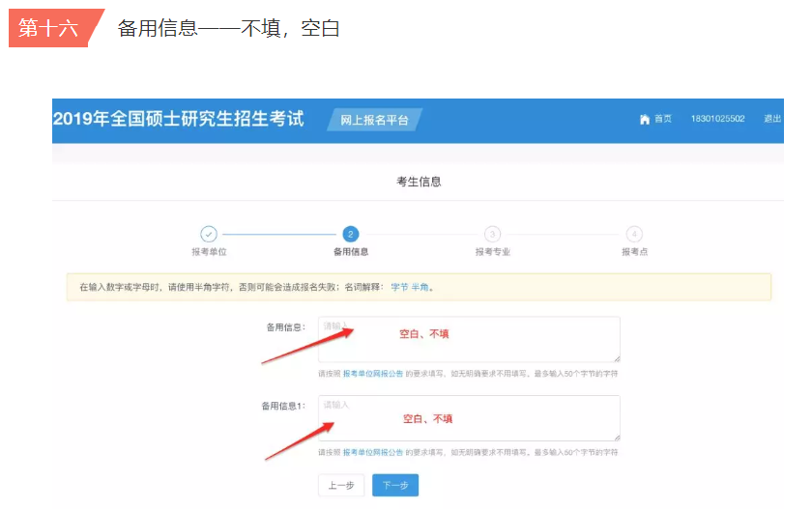
Task: Click the 报考专业 step label
Action: (x=492, y=252)
